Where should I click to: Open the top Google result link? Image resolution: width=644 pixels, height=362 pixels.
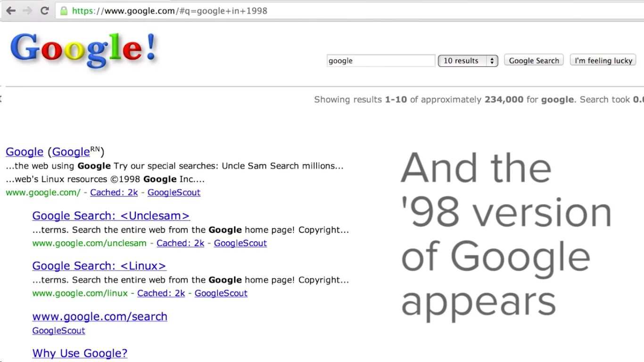(x=25, y=152)
